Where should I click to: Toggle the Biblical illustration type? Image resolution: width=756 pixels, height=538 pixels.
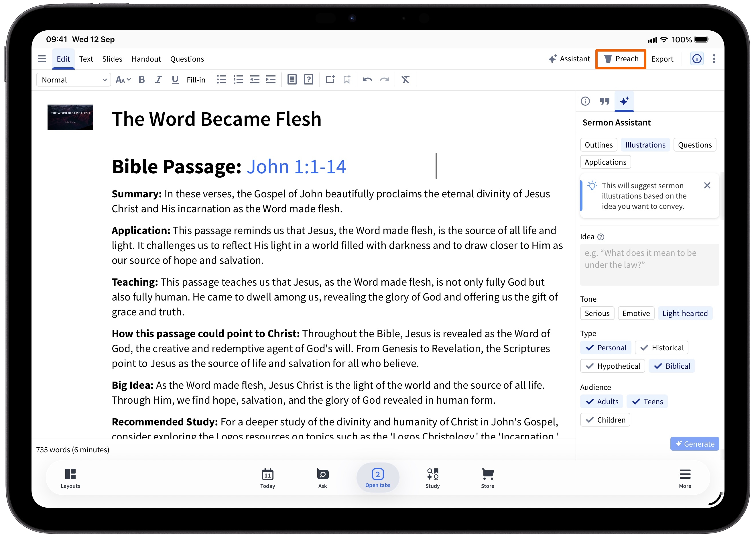[672, 366]
